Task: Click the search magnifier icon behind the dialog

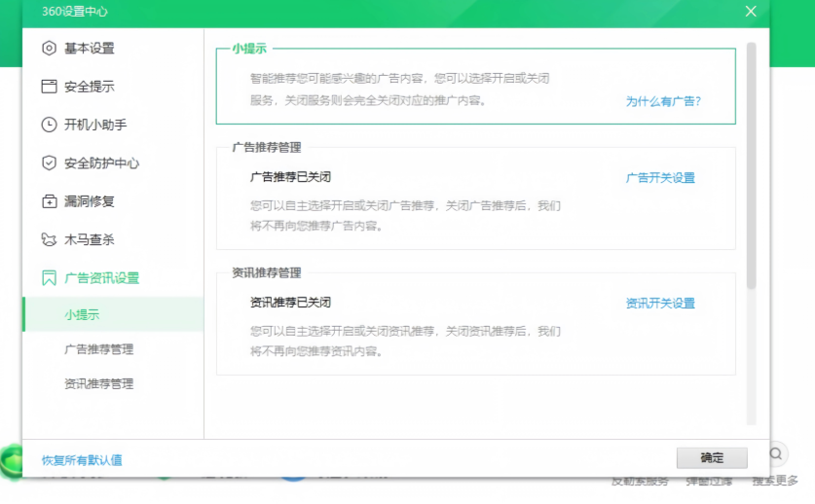Action: 775,453
